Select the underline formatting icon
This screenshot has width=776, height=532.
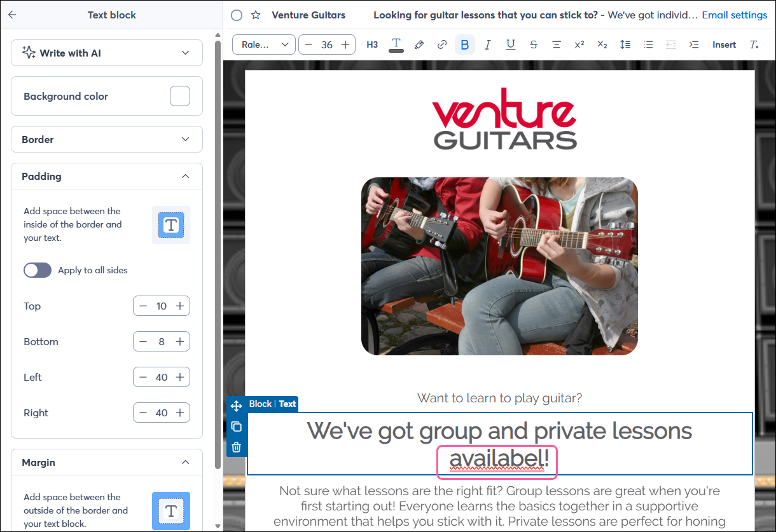coord(510,44)
